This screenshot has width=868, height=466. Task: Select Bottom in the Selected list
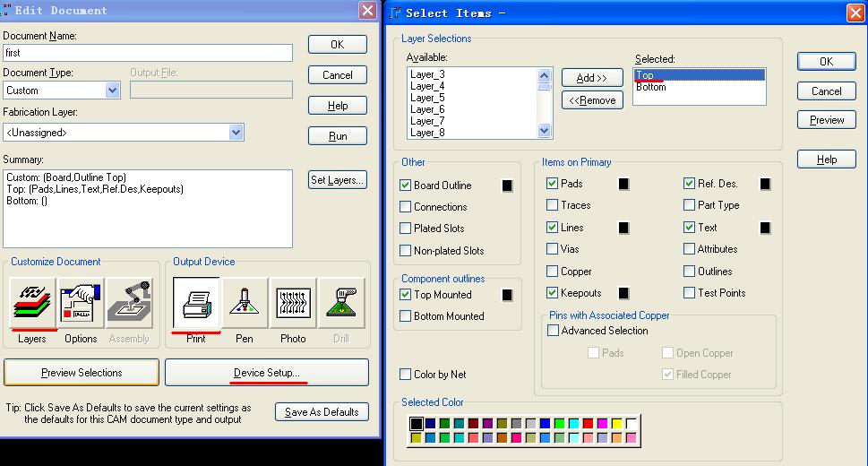tap(651, 87)
